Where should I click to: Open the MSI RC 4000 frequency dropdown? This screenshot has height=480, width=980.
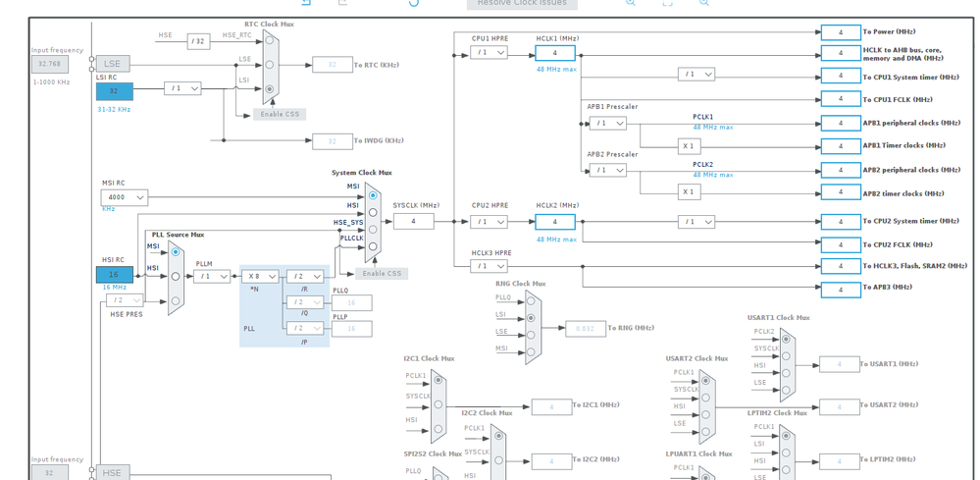click(x=125, y=197)
